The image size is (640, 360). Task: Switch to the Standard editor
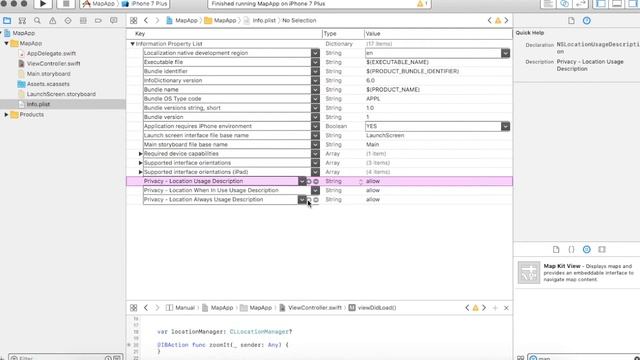pyautogui.click(x=548, y=4)
